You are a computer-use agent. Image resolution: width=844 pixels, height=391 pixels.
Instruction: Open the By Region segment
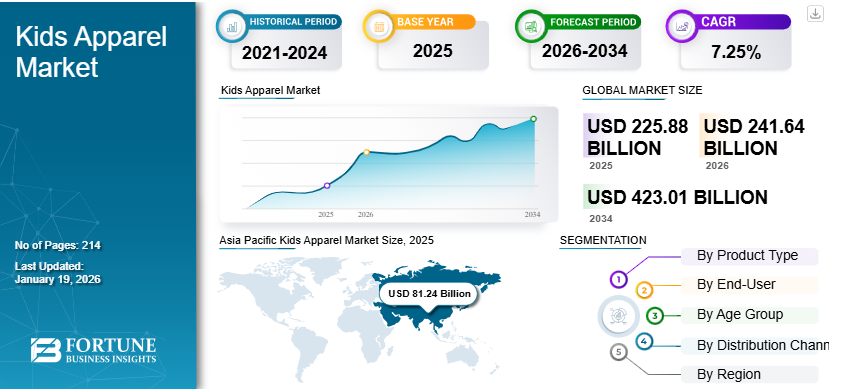click(749, 374)
